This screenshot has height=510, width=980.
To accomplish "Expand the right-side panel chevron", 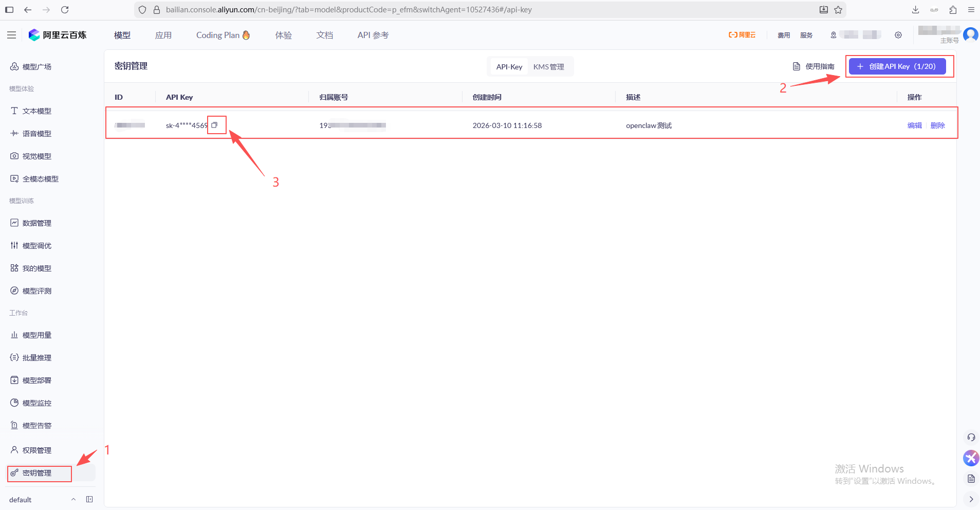I will click(971, 499).
